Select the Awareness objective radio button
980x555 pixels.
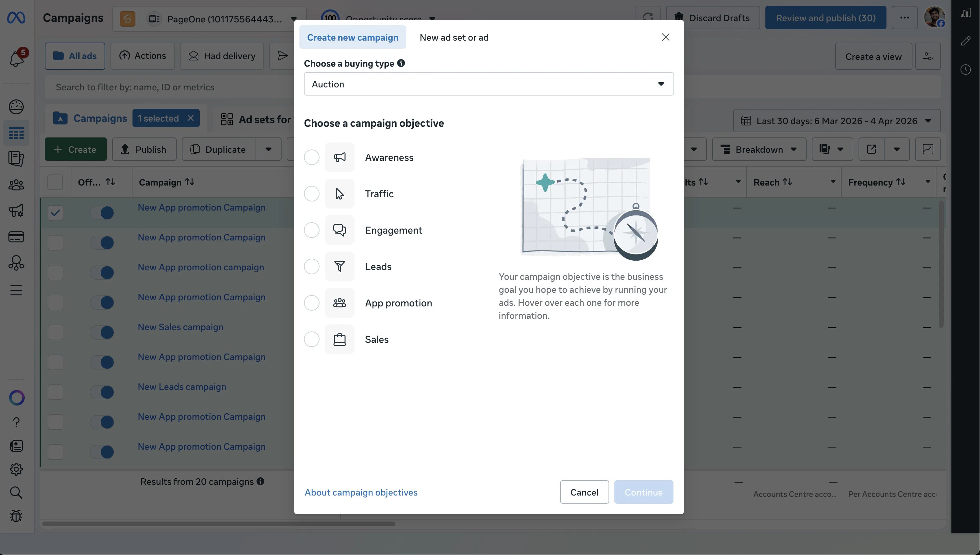click(x=311, y=157)
